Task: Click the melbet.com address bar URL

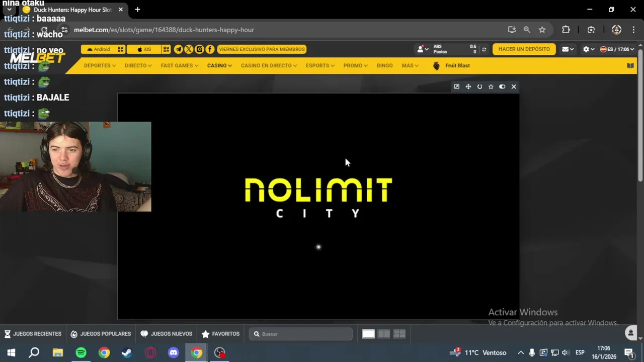Action: tap(164, 30)
